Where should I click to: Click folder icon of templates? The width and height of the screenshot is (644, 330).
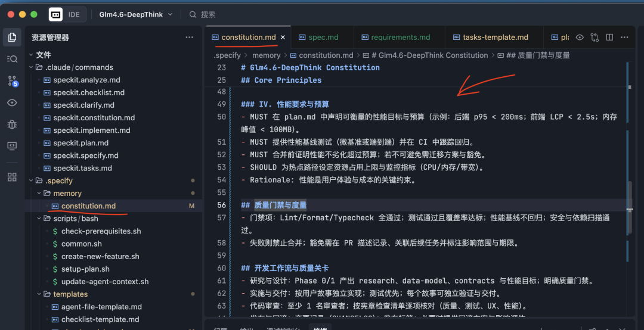(47, 294)
